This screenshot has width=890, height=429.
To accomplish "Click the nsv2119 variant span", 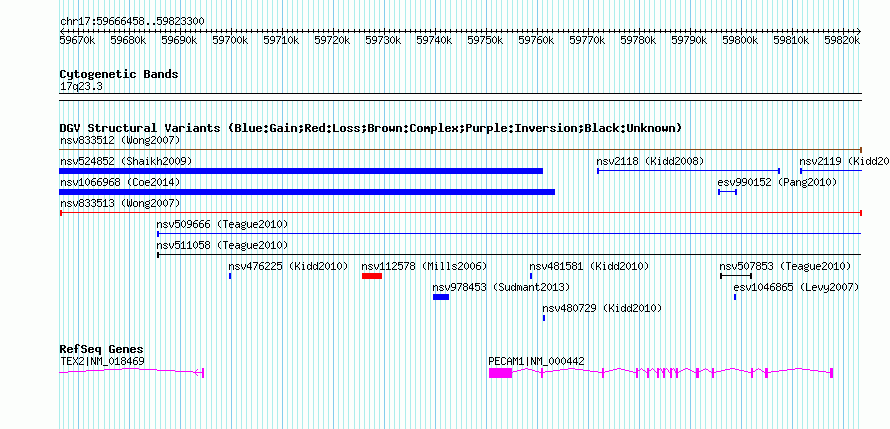I will tap(831, 171).
